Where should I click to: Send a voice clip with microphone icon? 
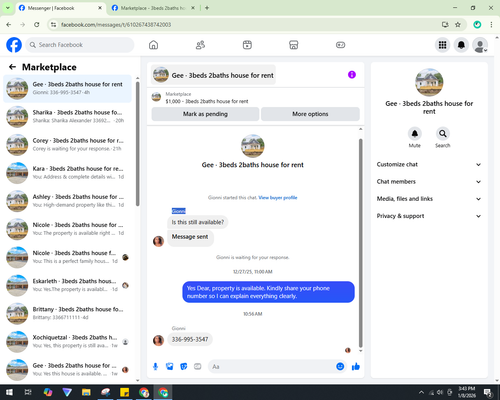pos(155,367)
